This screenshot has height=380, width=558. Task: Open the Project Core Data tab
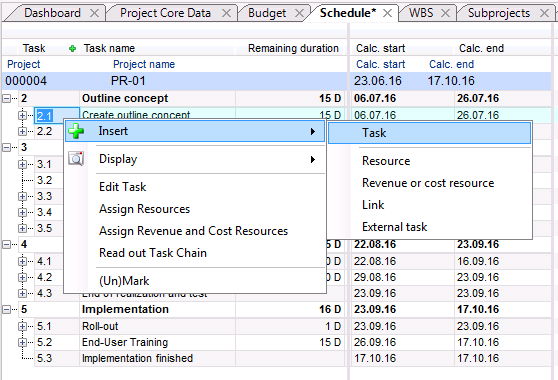pos(165,13)
